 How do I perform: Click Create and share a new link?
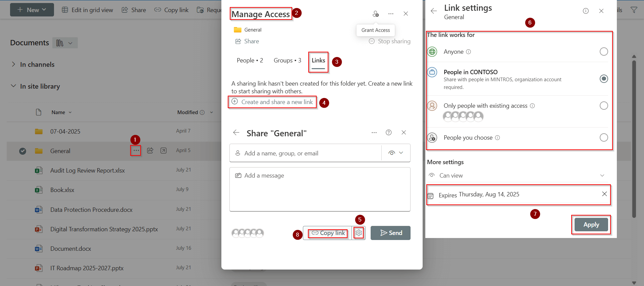pyautogui.click(x=272, y=102)
